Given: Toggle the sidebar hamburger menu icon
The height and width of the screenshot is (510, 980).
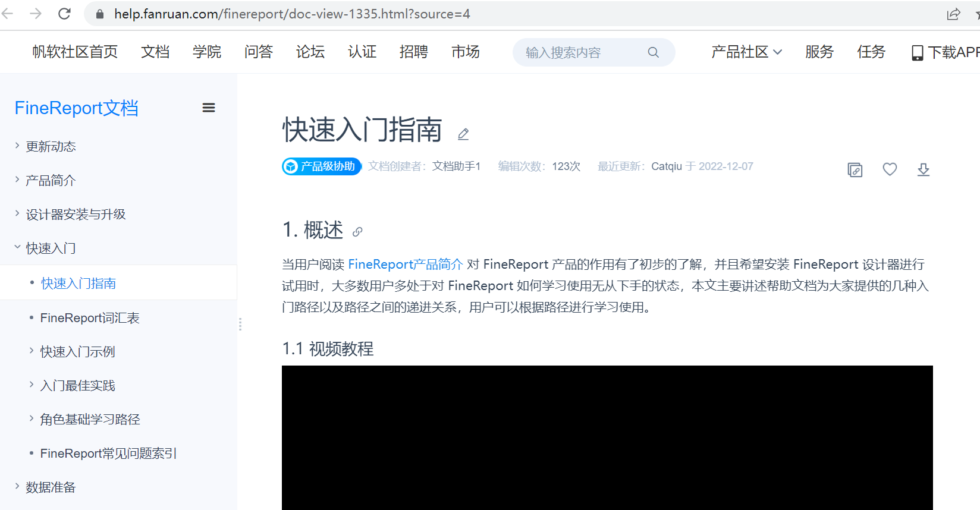Looking at the screenshot, I should click(x=209, y=108).
